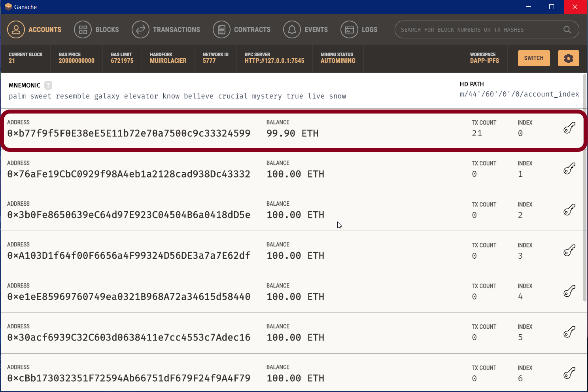588x392 pixels.
Task: View Logs via the logs icon
Action: click(349, 29)
